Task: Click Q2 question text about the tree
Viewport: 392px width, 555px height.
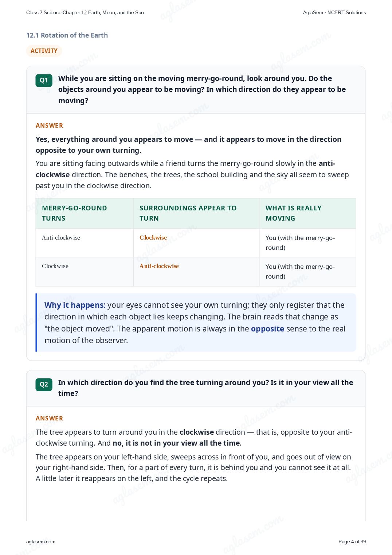Action: point(206,388)
